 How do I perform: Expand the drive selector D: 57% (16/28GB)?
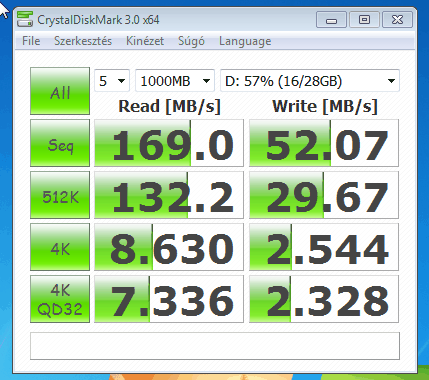pos(310,81)
